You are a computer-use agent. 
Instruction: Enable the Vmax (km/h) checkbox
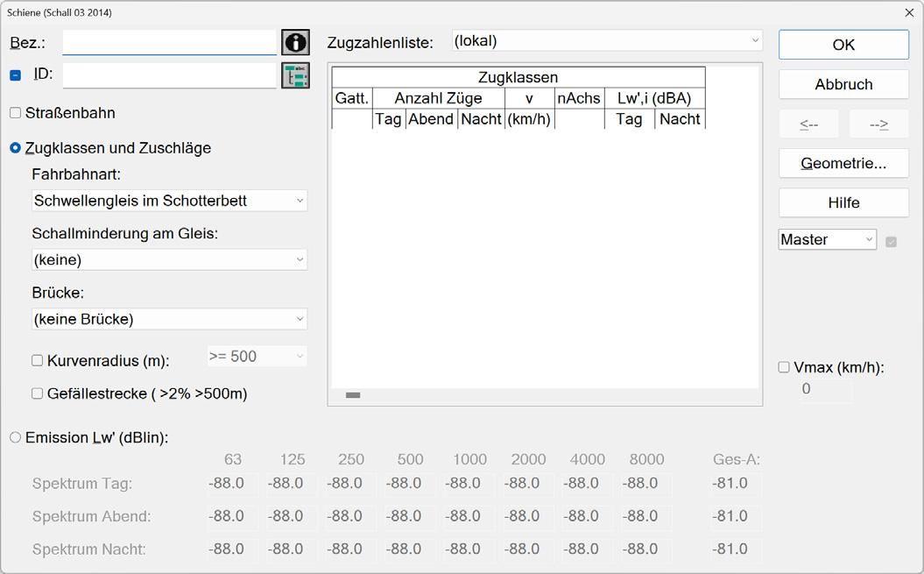click(784, 367)
